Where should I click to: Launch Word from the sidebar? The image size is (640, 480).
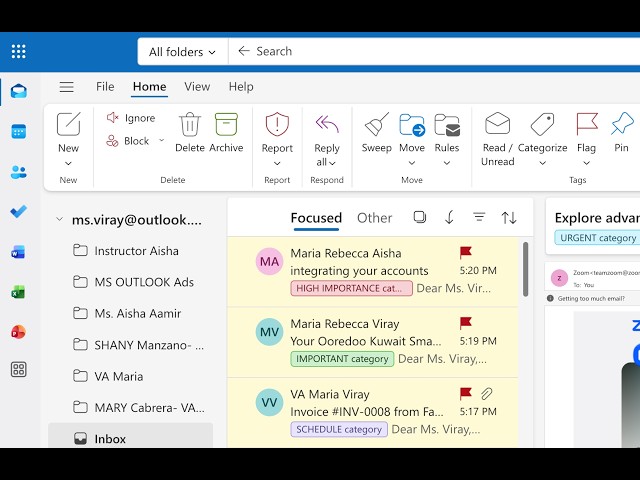coord(18,252)
